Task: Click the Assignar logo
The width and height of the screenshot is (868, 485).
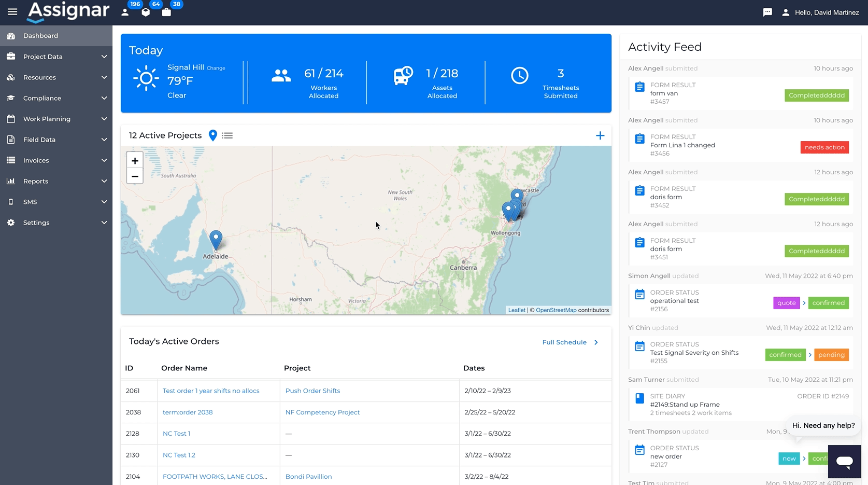Action: click(x=68, y=12)
